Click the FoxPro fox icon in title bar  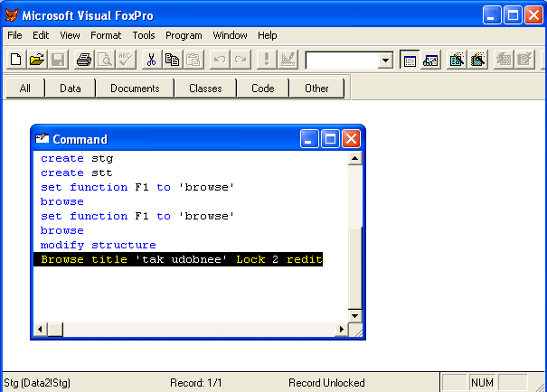click(x=12, y=15)
